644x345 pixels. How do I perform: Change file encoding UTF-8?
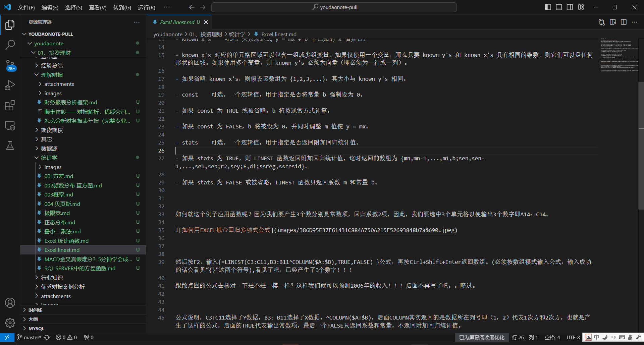coord(573,337)
